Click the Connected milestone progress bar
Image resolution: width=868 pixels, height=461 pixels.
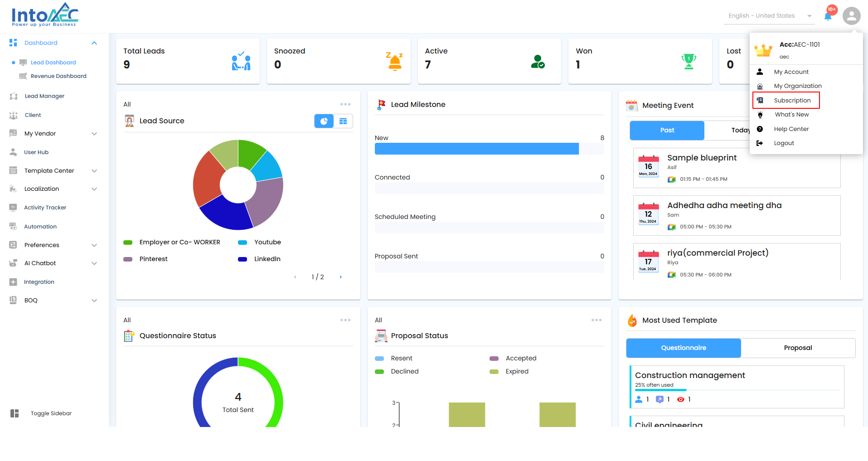(489, 188)
